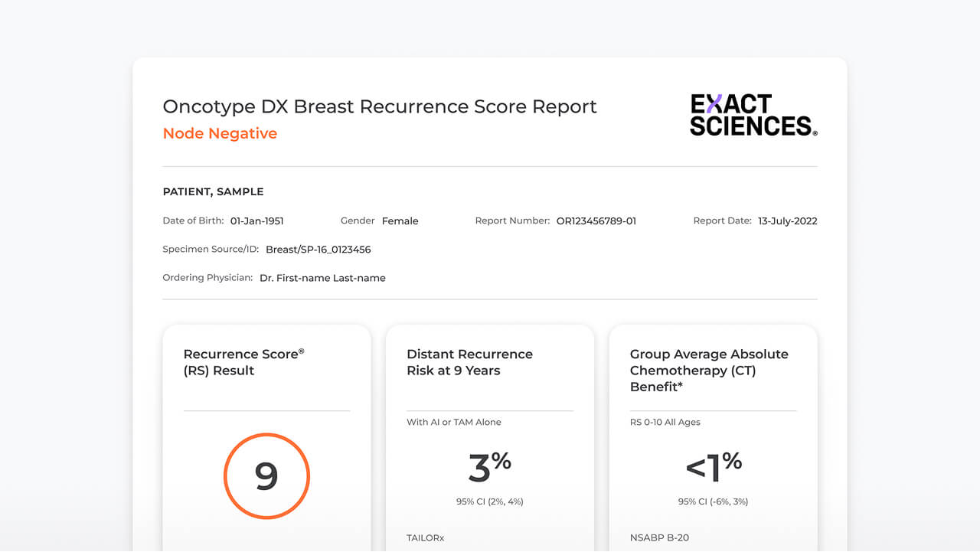
Task: Click the 'Date of Birth:' label
Action: [x=193, y=220]
